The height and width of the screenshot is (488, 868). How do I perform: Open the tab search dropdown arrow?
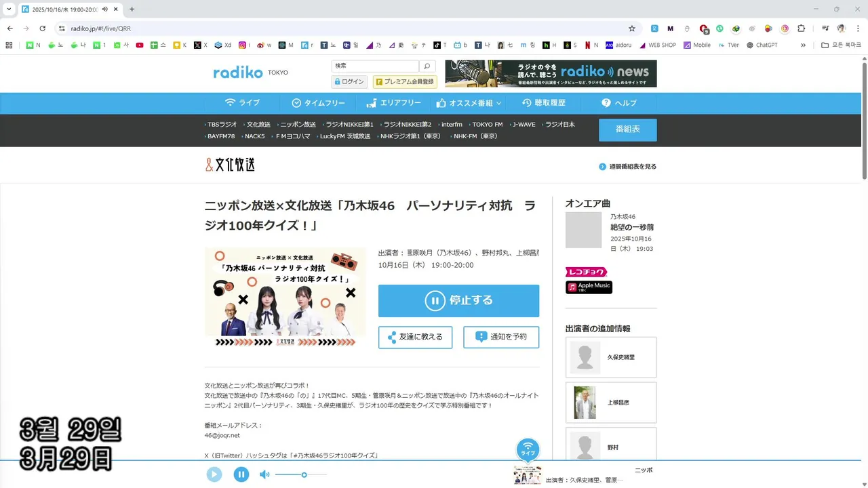click(9, 9)
